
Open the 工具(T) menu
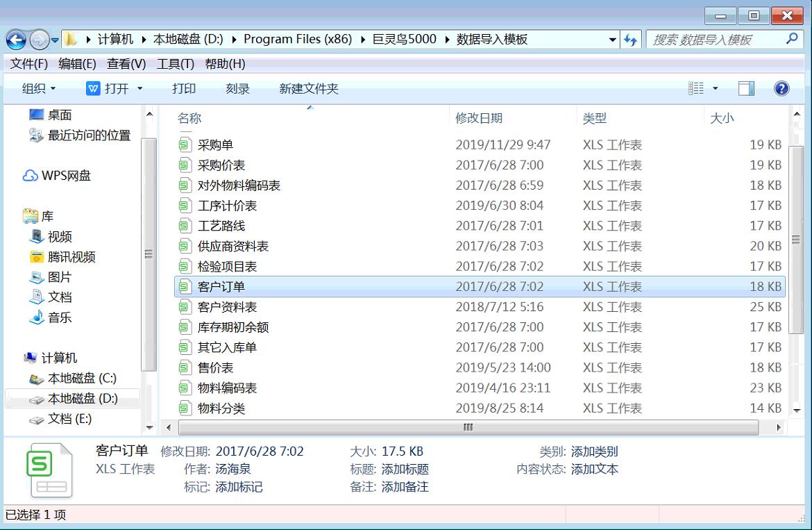coord(175,64)
